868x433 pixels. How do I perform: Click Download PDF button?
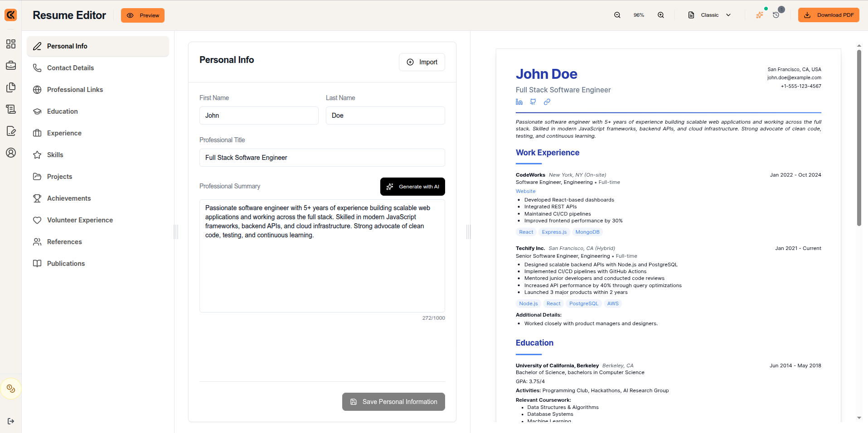tap(829, 15)
